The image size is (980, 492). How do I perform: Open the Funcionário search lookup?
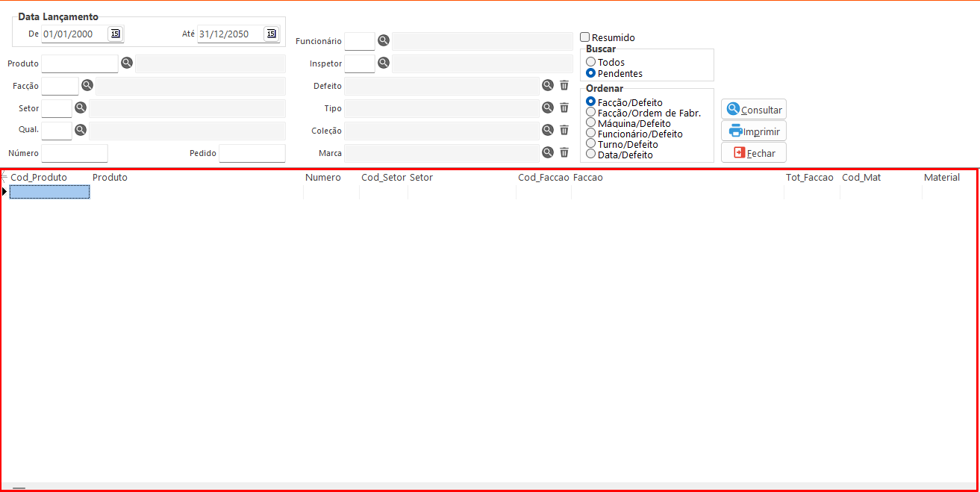[384, 40]
